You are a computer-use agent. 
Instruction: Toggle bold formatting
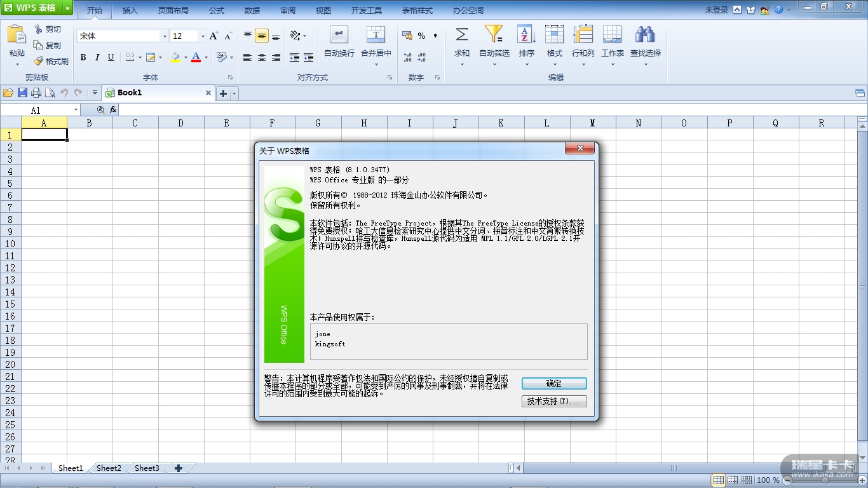83,57
